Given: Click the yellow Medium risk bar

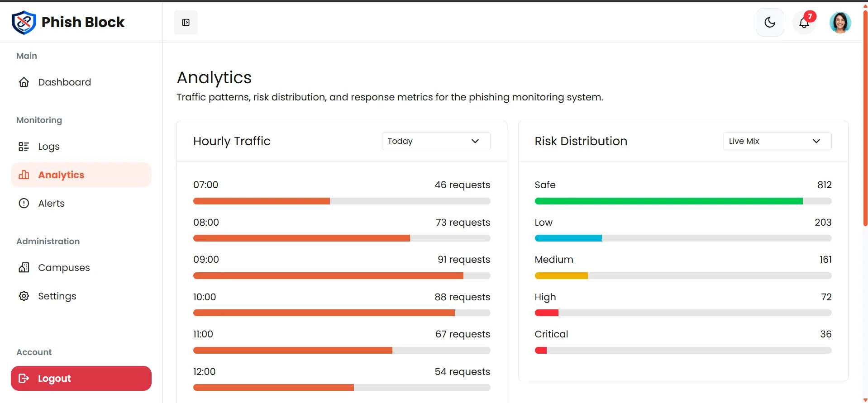Looking at the screenshot, I should tap(561, 275).
